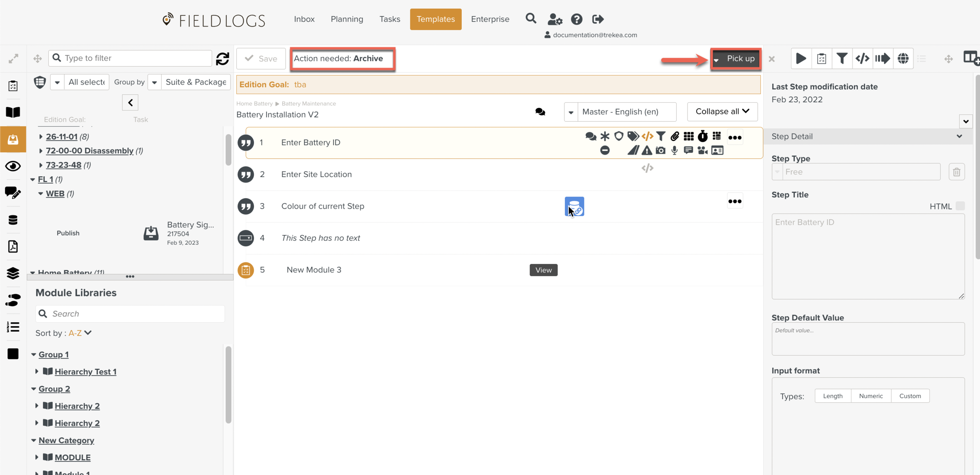Click the refresh icon beside filter field
Screen dimensions: 980x475
point(222,59)
